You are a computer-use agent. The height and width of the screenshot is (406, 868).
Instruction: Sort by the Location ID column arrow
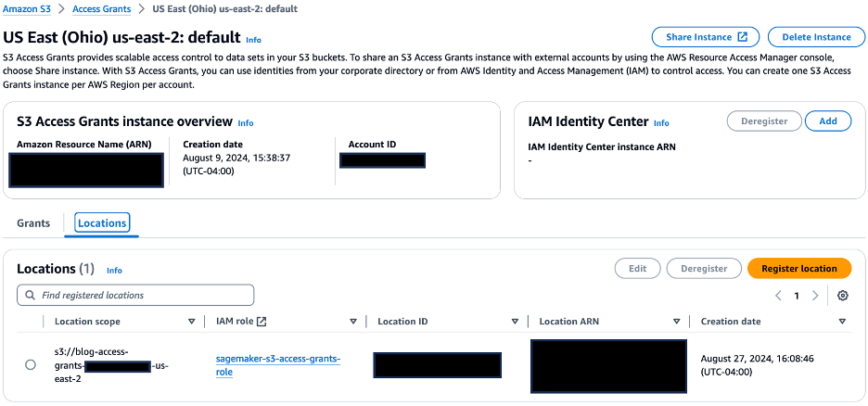(x=515, y=322)
